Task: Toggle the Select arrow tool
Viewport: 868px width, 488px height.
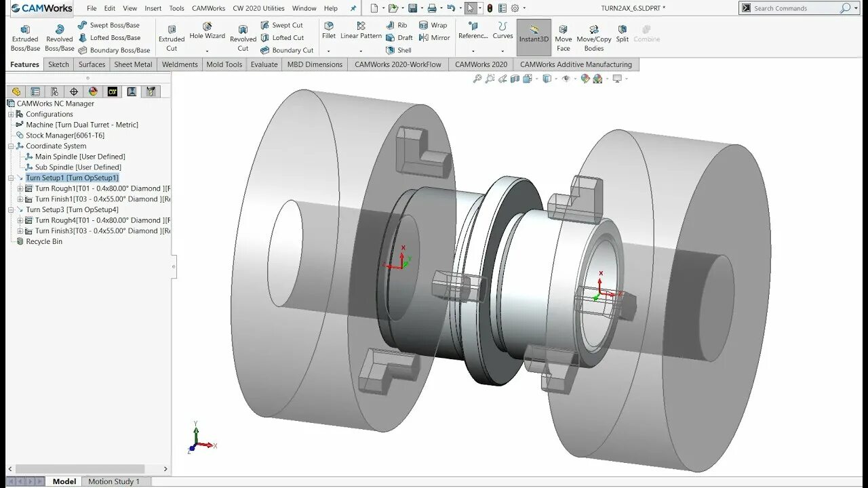Action: 470,8
